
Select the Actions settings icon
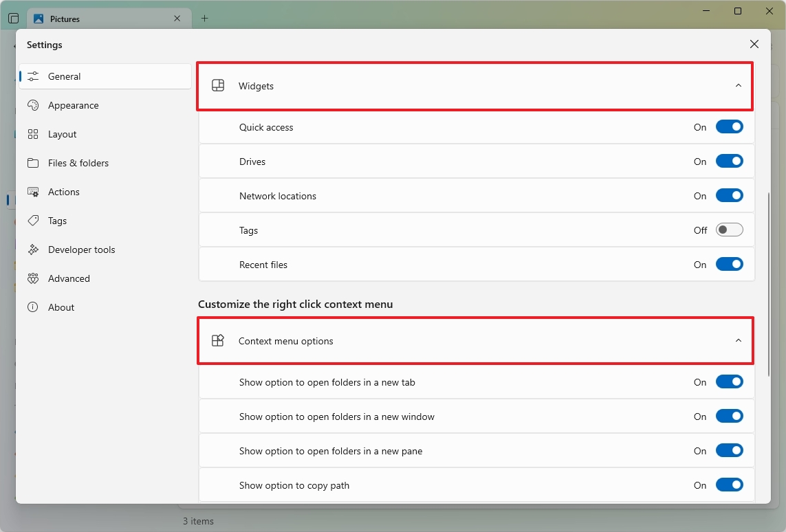(x=33, y=192)
